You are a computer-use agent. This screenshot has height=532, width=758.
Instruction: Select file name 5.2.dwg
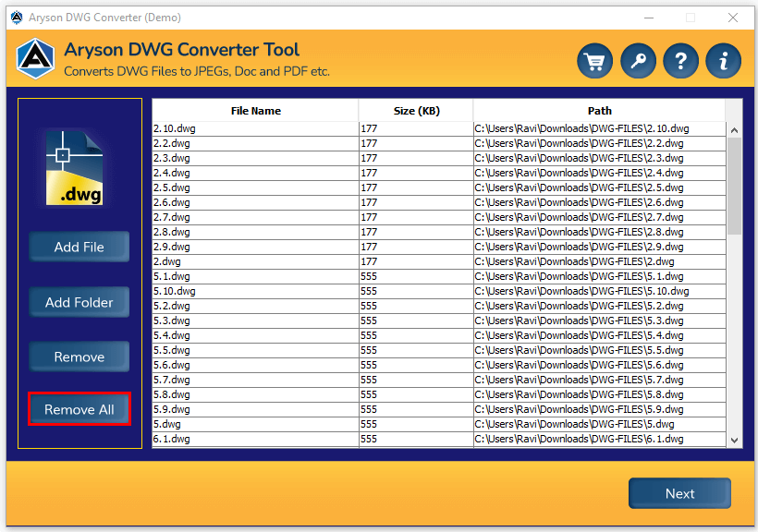(x=255, y=306)
